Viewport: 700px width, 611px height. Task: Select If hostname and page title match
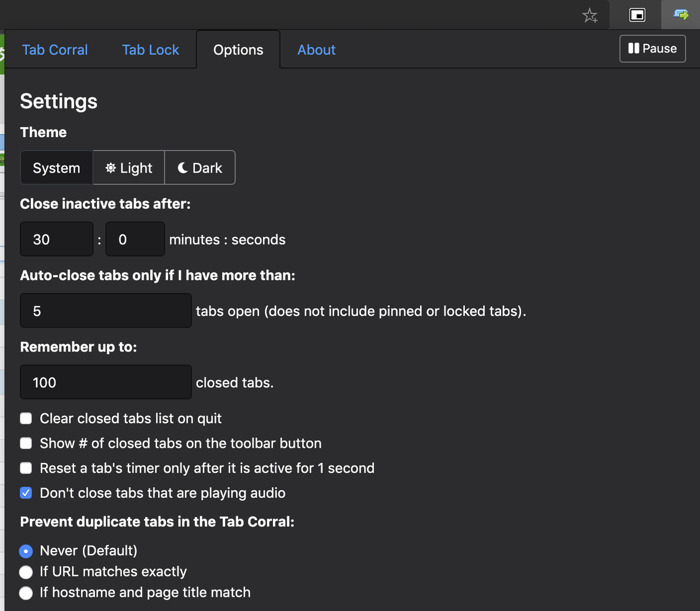pos(26,593)
